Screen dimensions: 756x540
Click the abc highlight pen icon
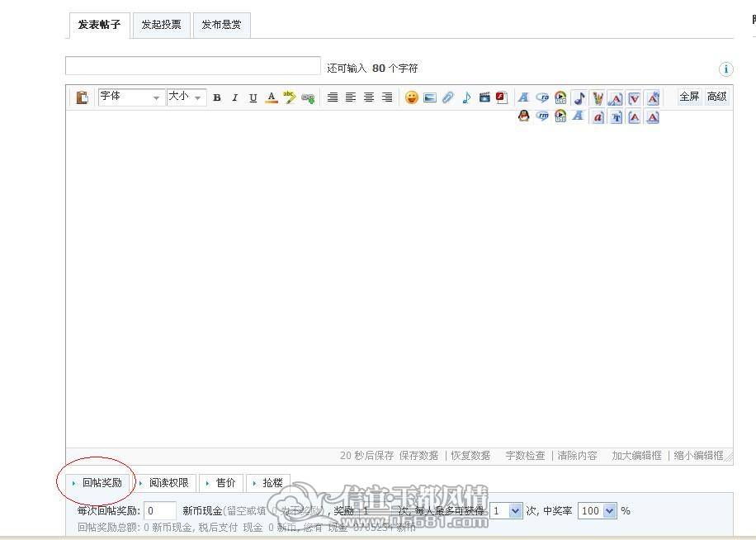[x=290, y=97]
